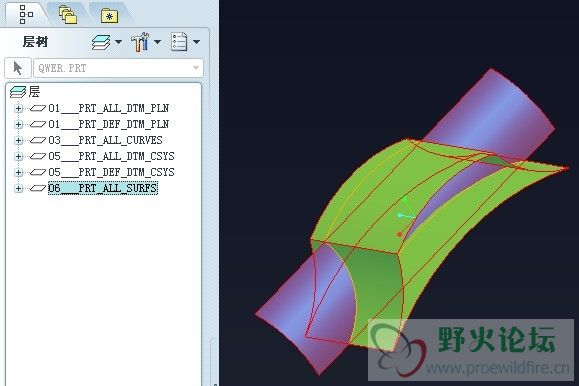Click the arrow select model button
579x386 pixels.
[17, 68]
